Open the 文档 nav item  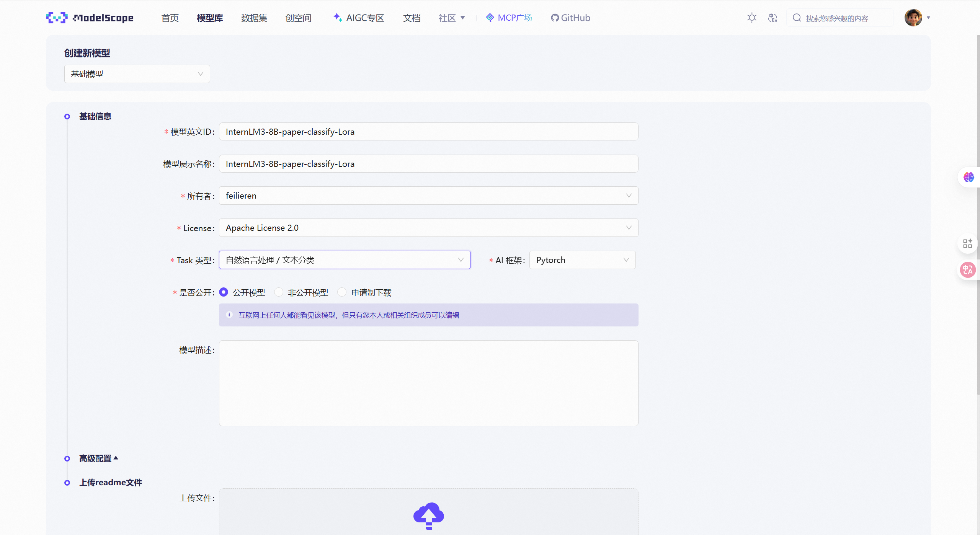point(412,18)
